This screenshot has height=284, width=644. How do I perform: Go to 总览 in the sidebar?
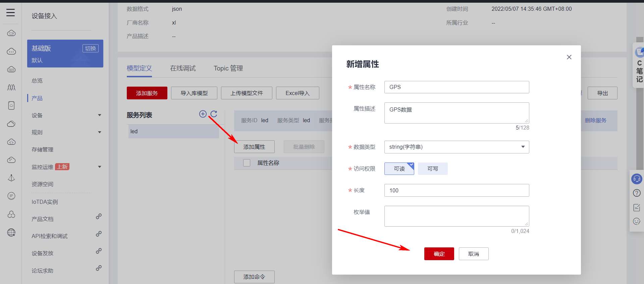(x=37, y=81)
